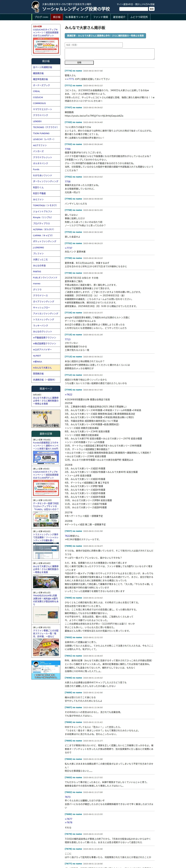
Task: Open Funds board link
Action: pos(46,170)
